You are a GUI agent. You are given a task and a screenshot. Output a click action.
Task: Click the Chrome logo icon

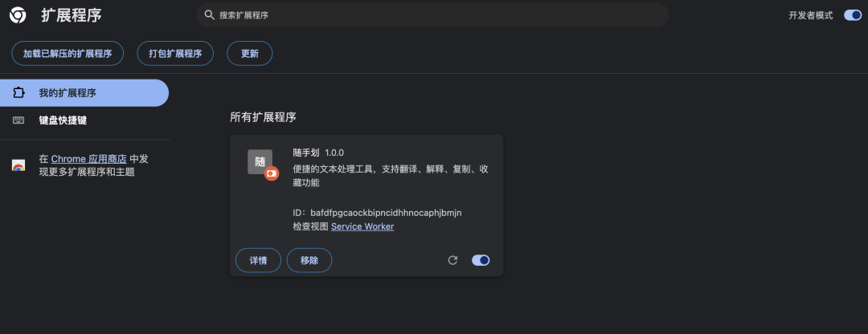pyautogui.click(x=17, y=15)
